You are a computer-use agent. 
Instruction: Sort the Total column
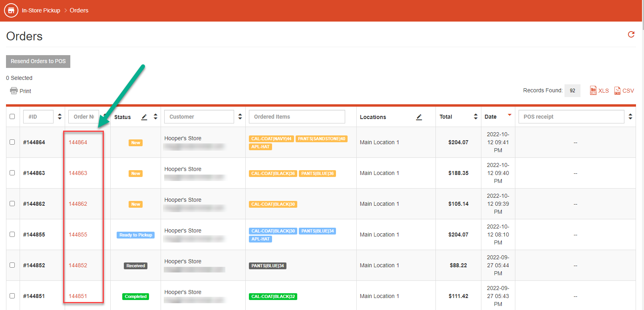(x=475, y=117)
